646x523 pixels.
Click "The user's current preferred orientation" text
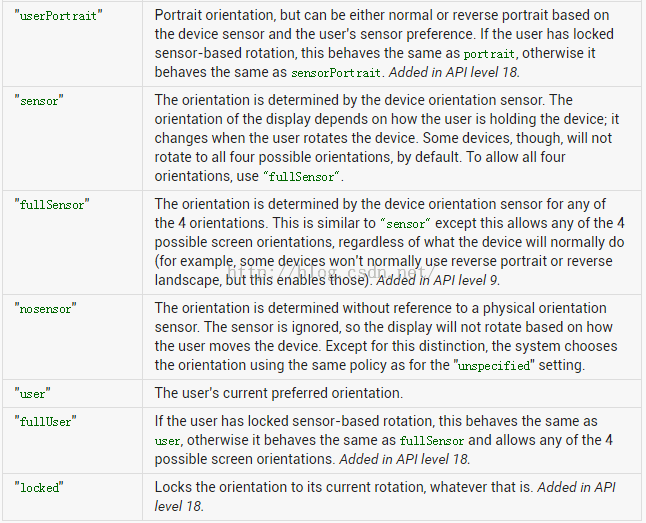[x=279, y=393]
